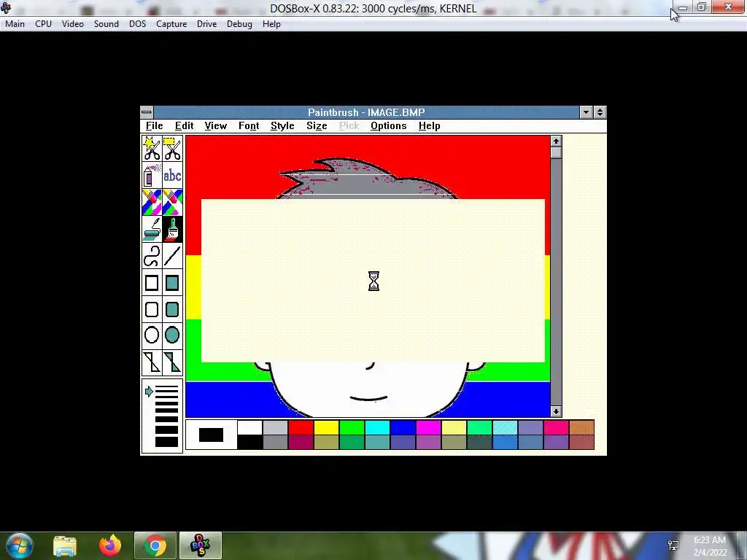747x560 pixels.
Task: Open DOSBox-X Main menu
Action: pos(15,24)
